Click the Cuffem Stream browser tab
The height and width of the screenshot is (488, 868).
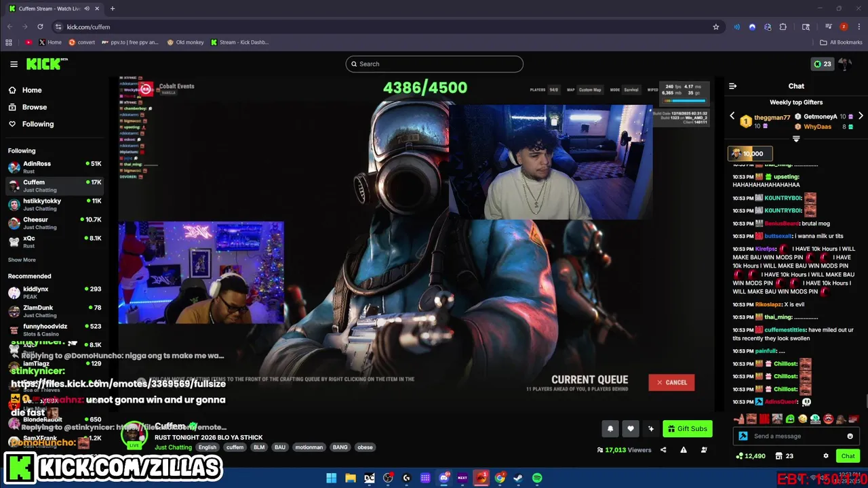[x=53, y=8]
